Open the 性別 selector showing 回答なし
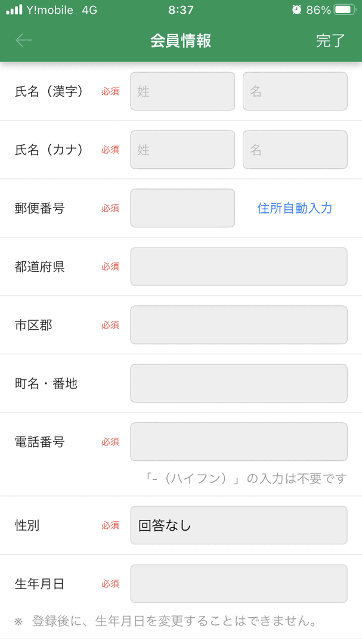This screenshot has width=362, height=644. (239, 525)
